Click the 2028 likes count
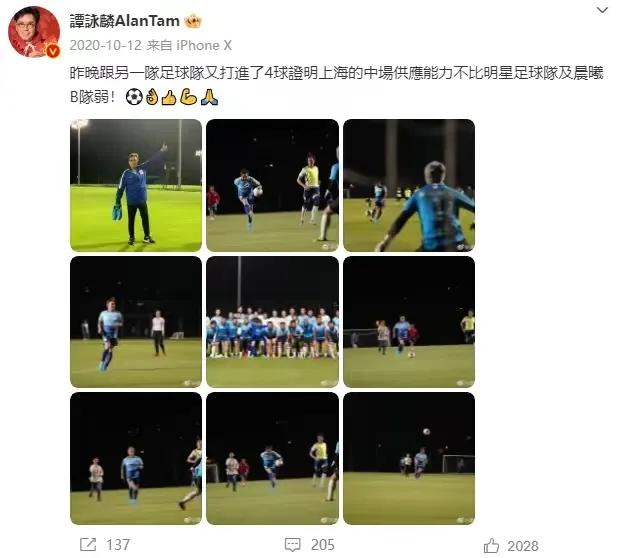This screenshot has height=558, width=626. [523, 546]
